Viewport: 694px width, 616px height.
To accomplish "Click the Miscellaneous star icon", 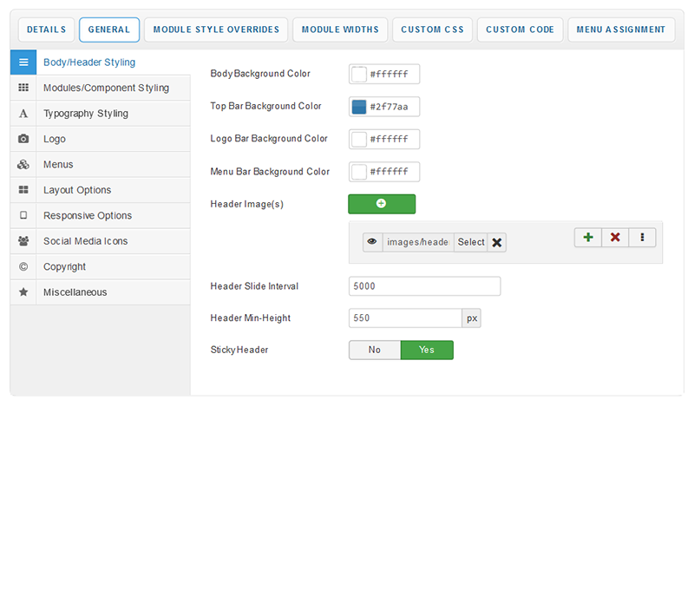I will click(x=23, y=292).
